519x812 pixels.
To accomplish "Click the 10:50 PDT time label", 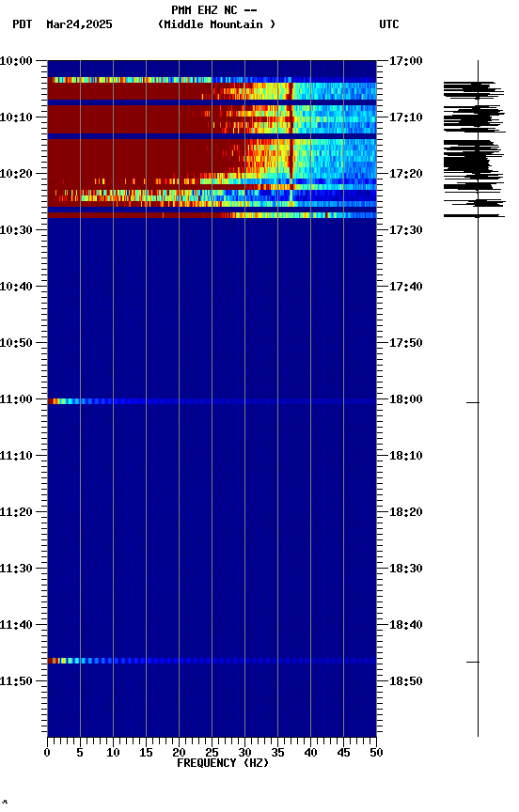I will [x=16, y=343].
